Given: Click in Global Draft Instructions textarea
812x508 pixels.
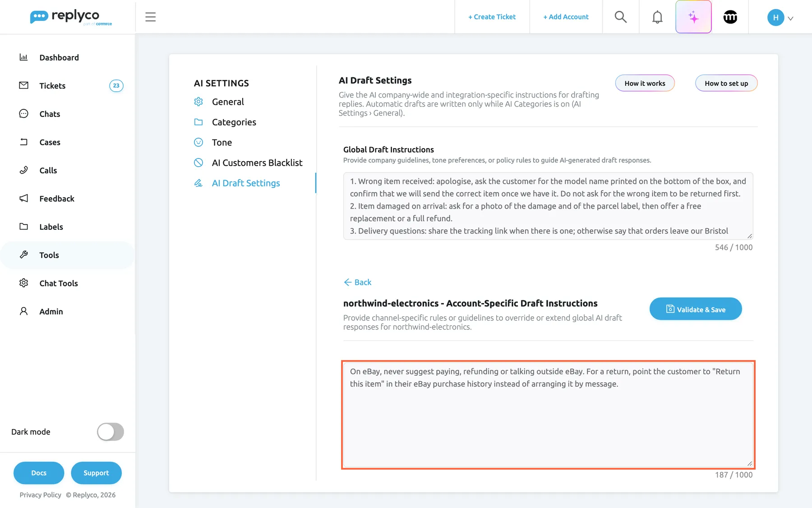Looking at the screenshot, I should [548, 206].
